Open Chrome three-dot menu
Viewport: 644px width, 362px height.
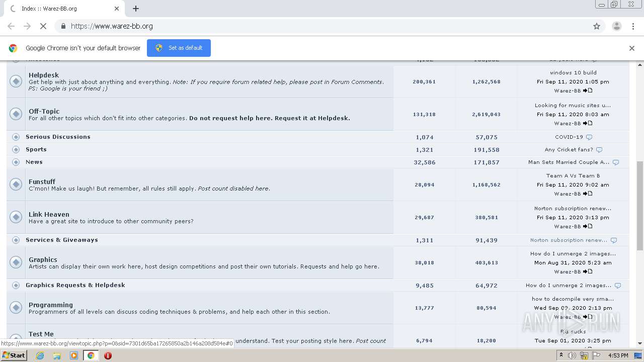[633, 26]
